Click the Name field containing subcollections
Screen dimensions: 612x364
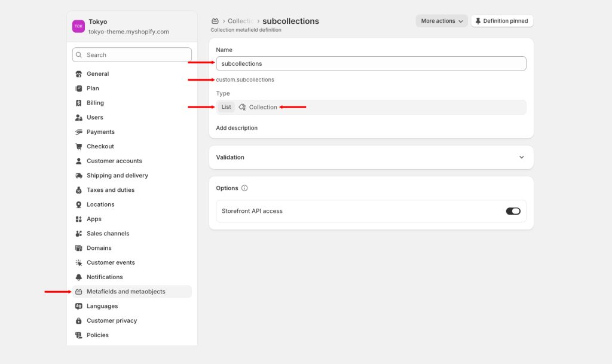371,63
